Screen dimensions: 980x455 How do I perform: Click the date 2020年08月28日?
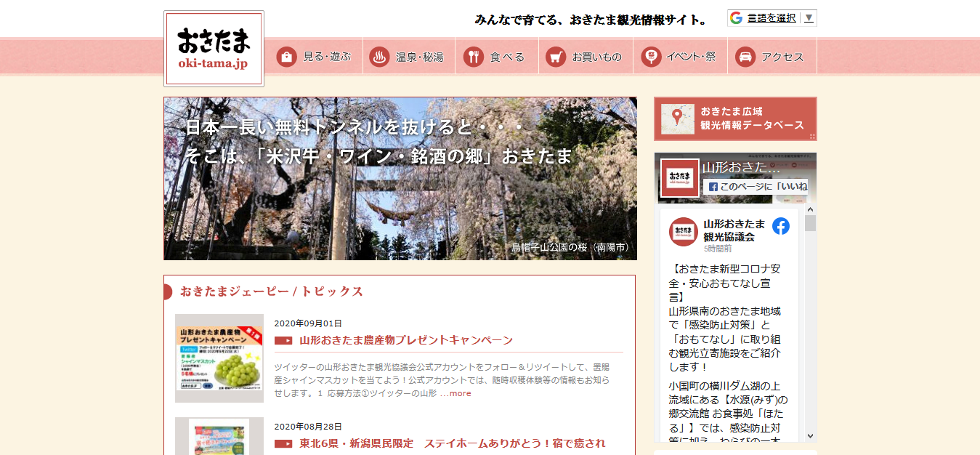tap(308, 427)
